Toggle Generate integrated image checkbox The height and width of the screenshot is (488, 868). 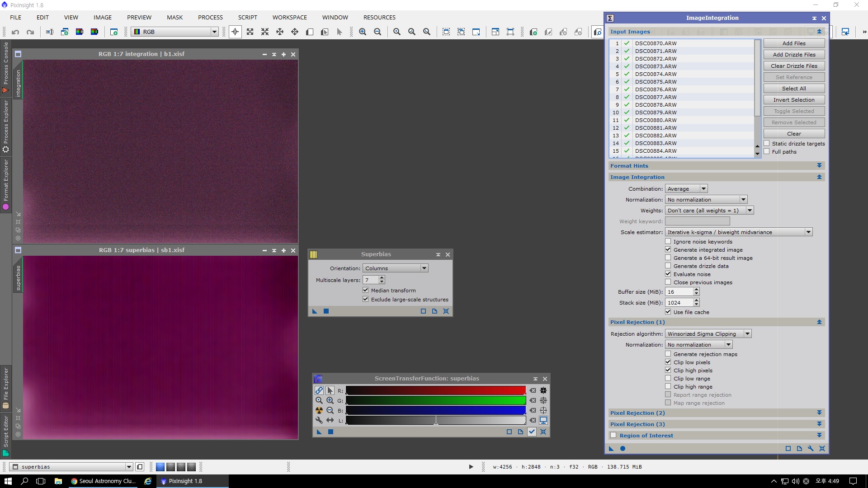pyautogui.click(x=668, y=249)
